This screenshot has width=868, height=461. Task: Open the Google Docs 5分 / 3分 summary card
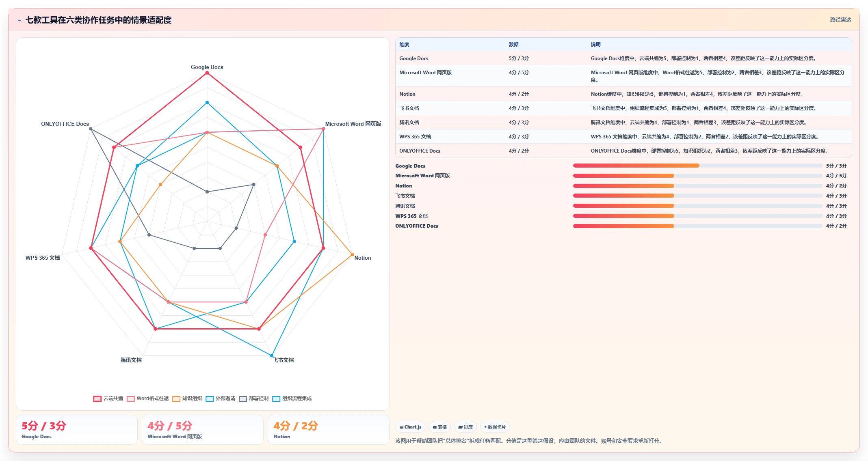[x=77, y=430]
